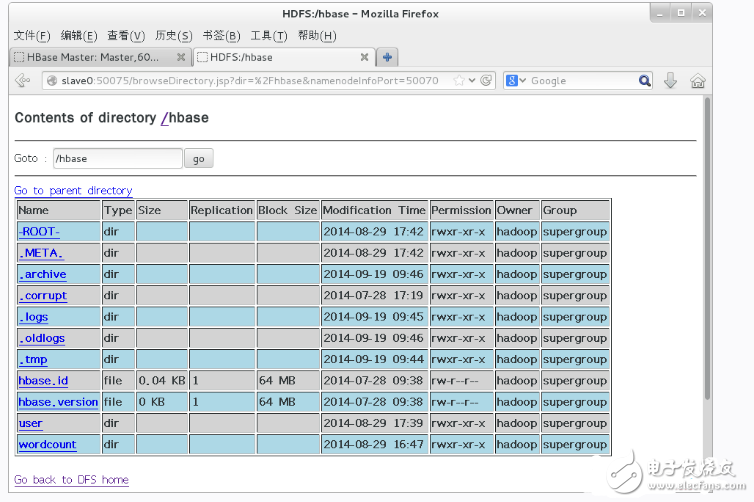Viewport: 754px width, 502px height.
Task: Open the hbase.id file link
Action: coord(43,381)
